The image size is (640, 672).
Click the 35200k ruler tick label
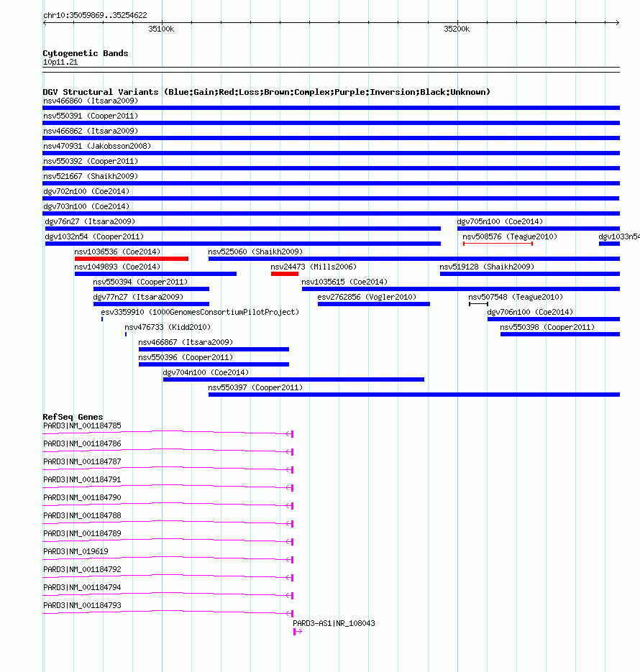(x=457, y=29)
